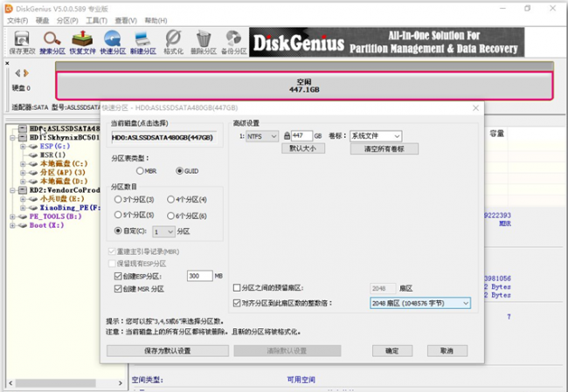
Task: Open the custom partition count dropdown showing 1
Action: 163,231
